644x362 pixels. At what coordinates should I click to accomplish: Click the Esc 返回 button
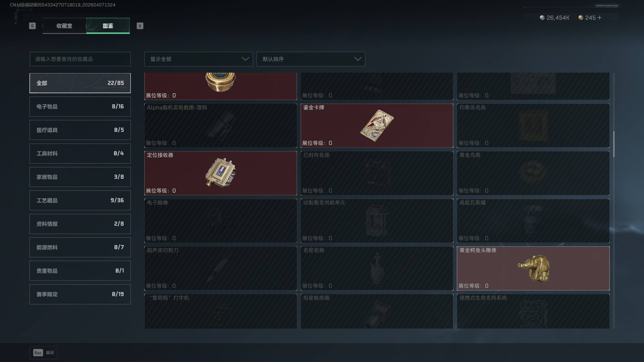44,353
